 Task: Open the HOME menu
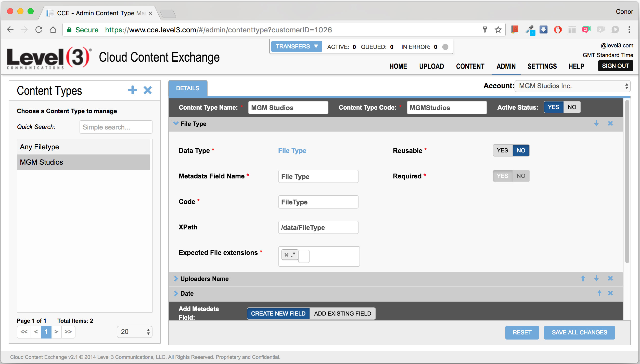tap(398, 66)
